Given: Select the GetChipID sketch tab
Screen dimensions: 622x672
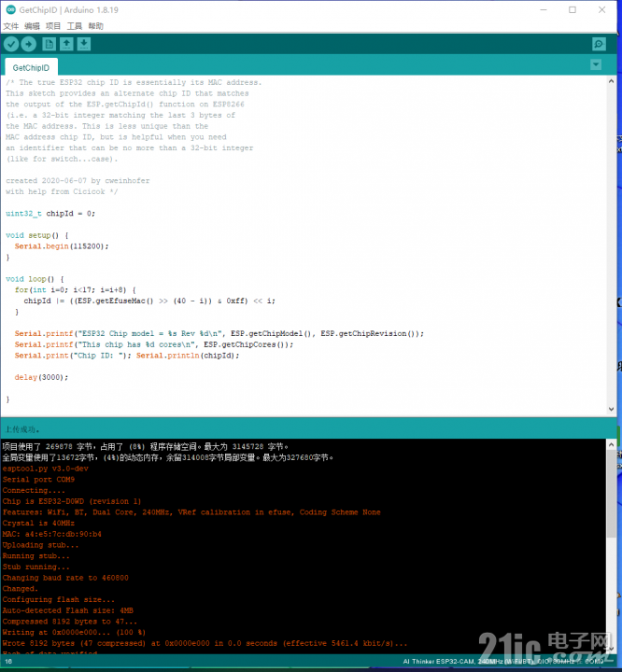Looking at the screenshot, I should pos(31,68).
